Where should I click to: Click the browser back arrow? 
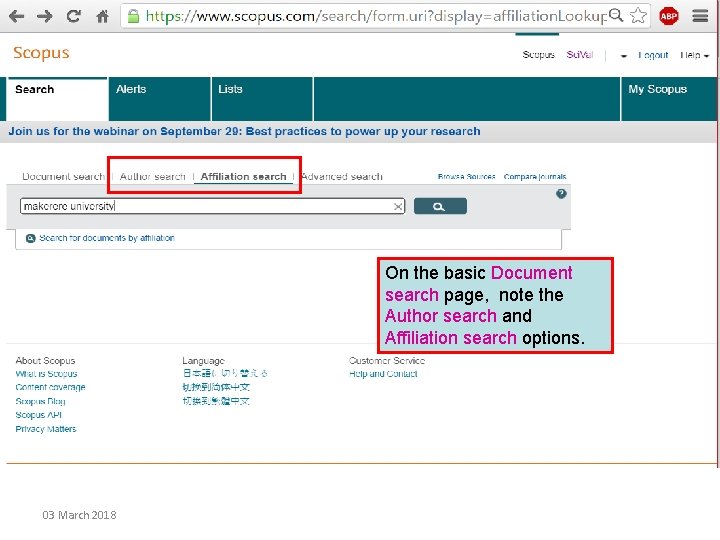click(x=17, y=17)
